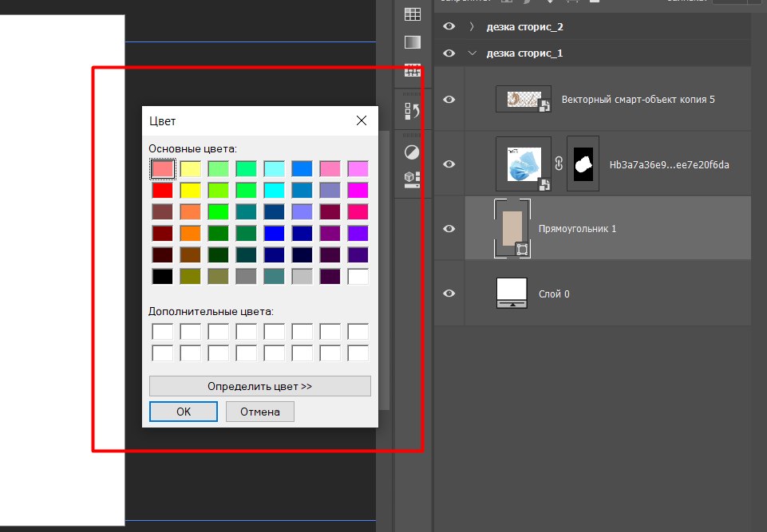Image resolution: width=767 pixels, height=532 pixels.
Task: Select the black-and-white layer mask thumbnail
Action: [583, 164]
